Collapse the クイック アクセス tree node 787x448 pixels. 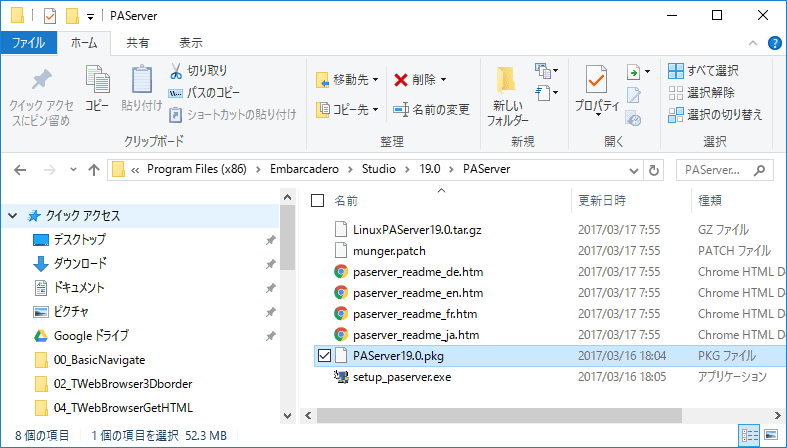(13, 216)
